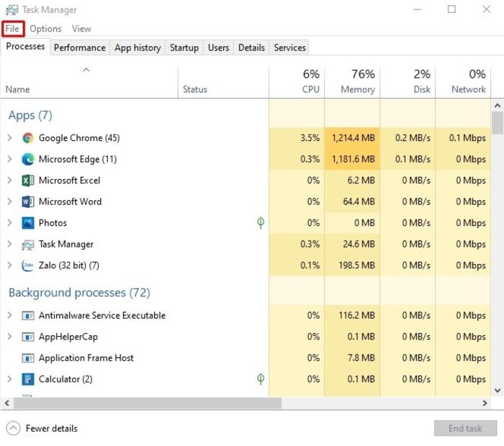Expand the Zalo (32 bit) process group
Viewport: 504px width, 446px height.
click(9, 265)
